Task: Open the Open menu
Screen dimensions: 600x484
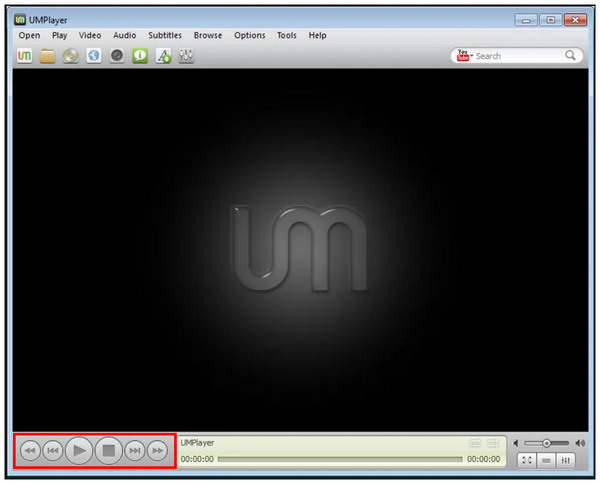Action: click(29, 35)
